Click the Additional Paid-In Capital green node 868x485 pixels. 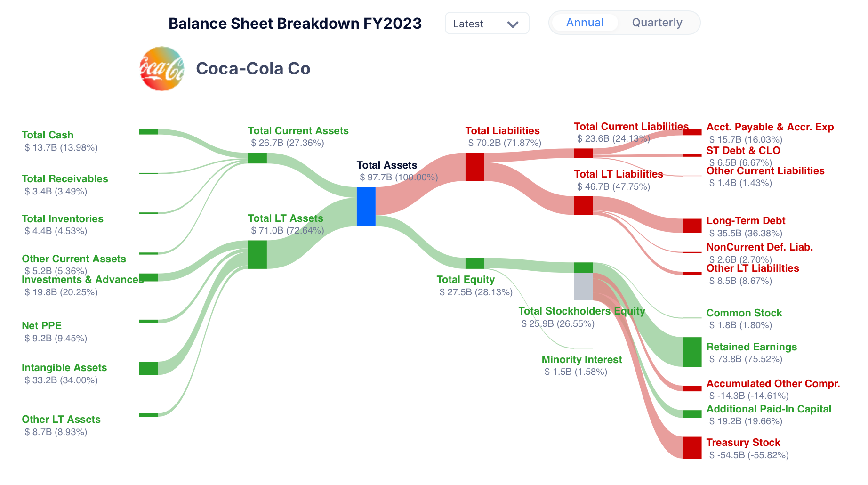pyautogui.click(x=692, y=414)
